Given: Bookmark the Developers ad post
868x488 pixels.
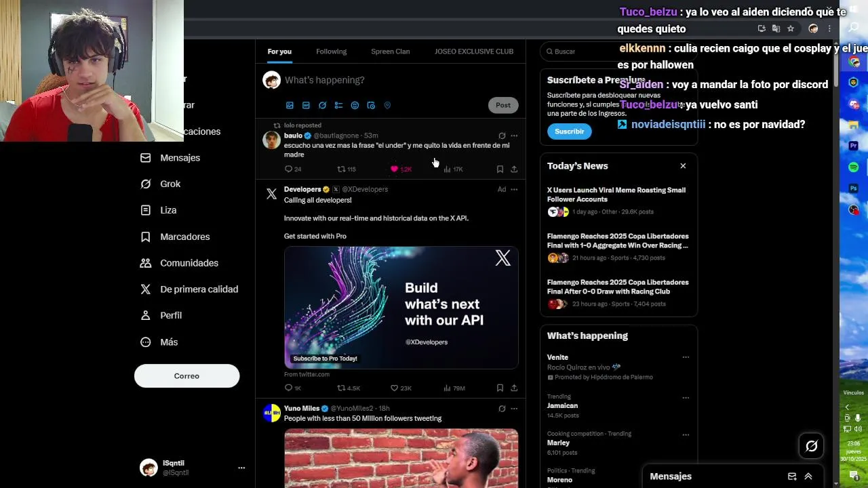Looking at the screenshot, I should click(500, 388).
